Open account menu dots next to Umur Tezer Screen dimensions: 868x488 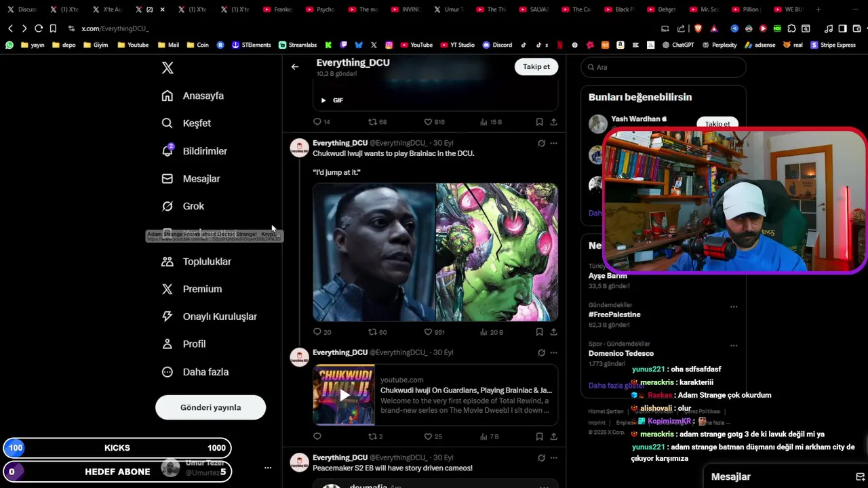(268, 468)
